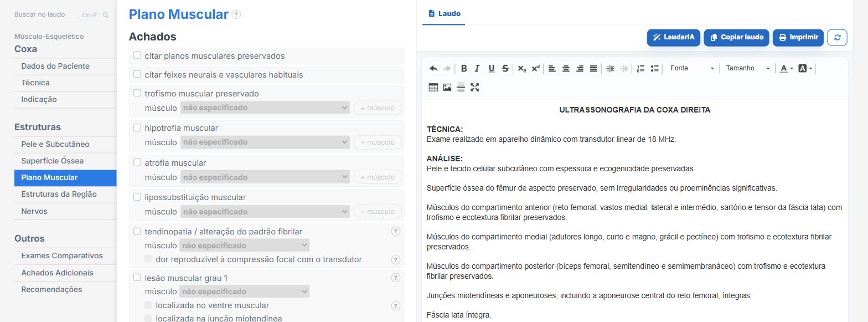Print the report with Imprimir
Screen dimensions: 868x322
click(798, 38)
